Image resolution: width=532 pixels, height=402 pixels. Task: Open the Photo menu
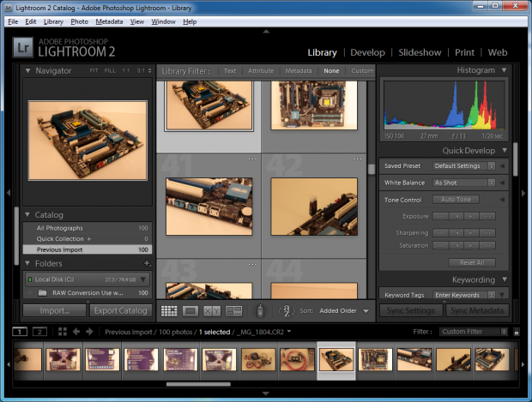click(80, 21)
